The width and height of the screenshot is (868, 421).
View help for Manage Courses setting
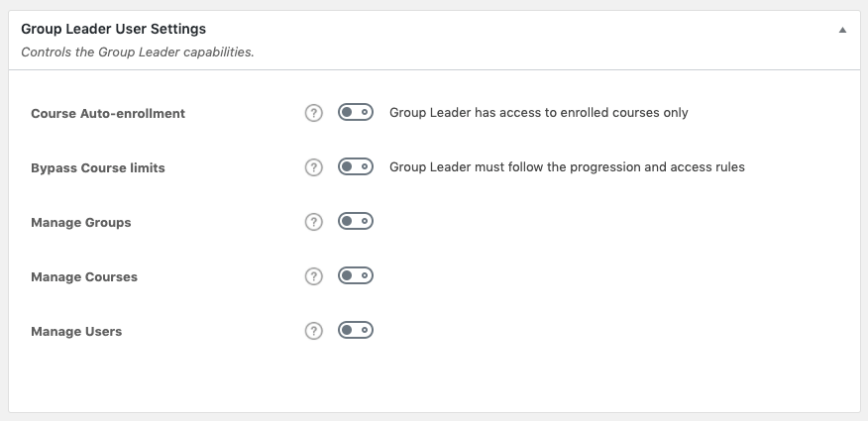click(x=314, y=276)
